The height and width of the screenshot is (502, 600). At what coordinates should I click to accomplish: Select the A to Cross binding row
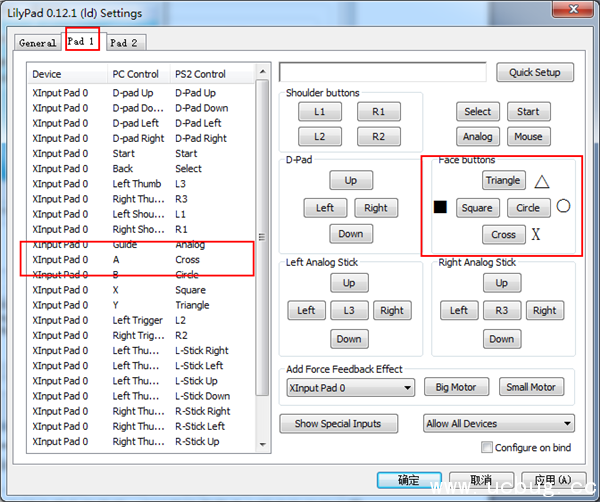tap(141, 260)
